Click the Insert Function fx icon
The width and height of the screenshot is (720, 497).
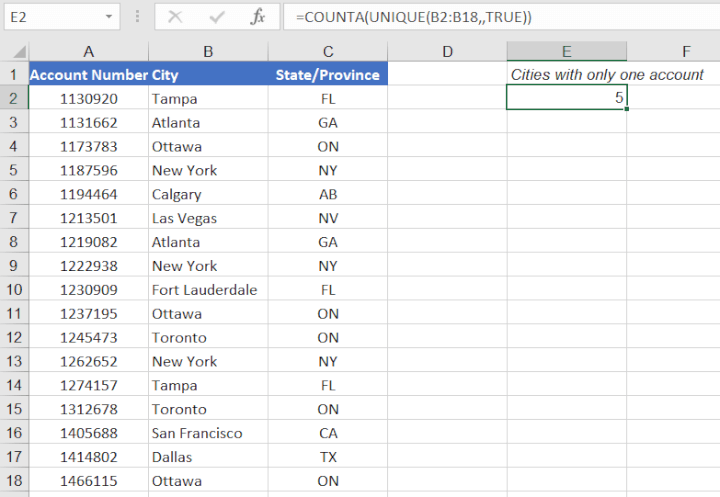[257, 17]
